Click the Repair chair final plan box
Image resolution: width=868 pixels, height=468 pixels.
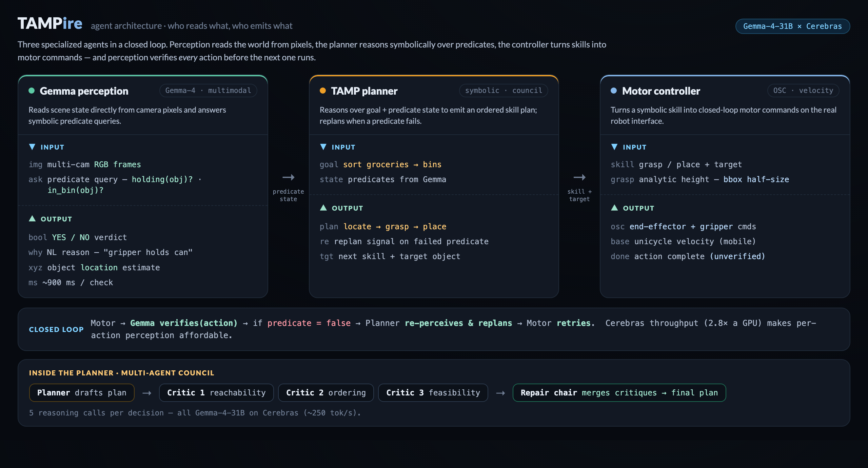[x=619, y=393]
